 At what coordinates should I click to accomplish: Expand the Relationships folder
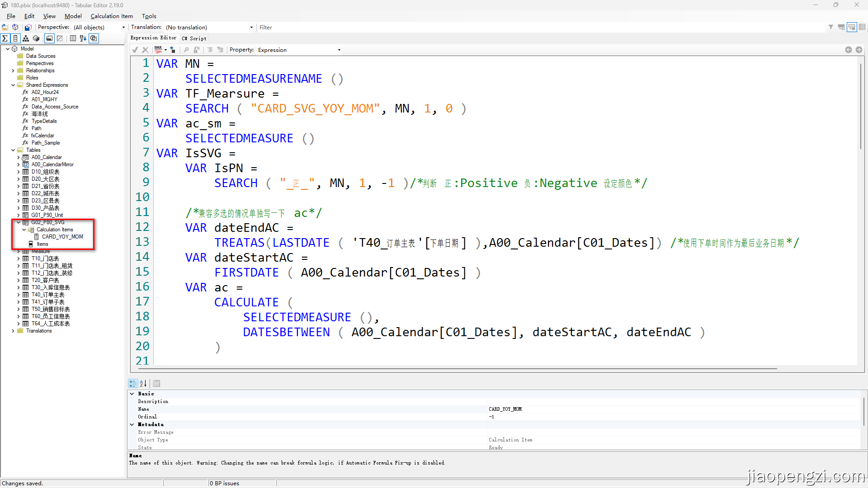point(13,70)
